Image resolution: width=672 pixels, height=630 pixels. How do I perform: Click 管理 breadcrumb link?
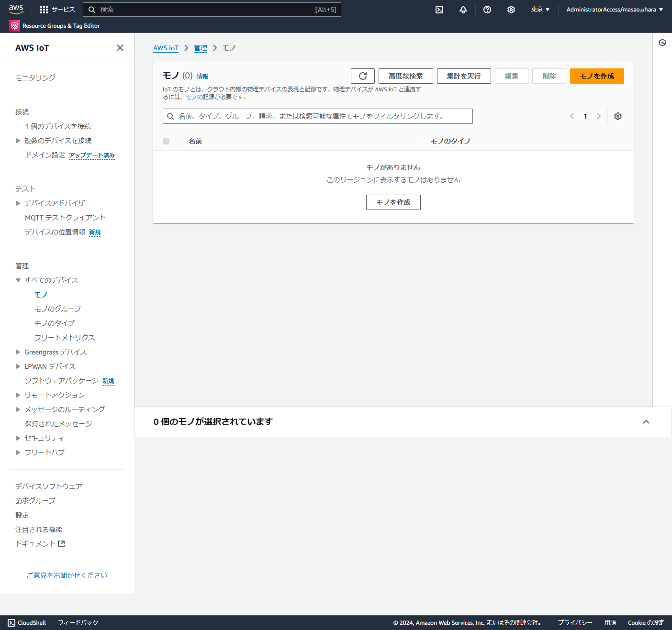click(x=201, y=48)
